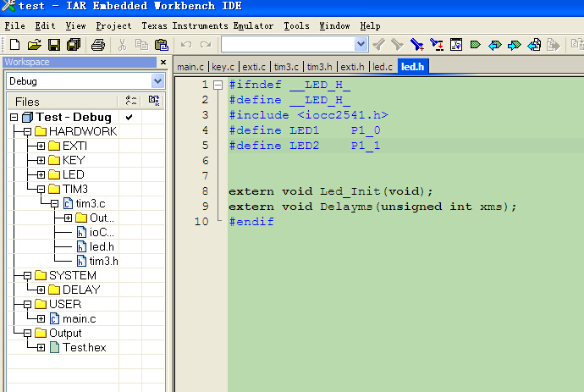
Task: Click the Navigate Backward arrow icon
Action: coord(494,45)
